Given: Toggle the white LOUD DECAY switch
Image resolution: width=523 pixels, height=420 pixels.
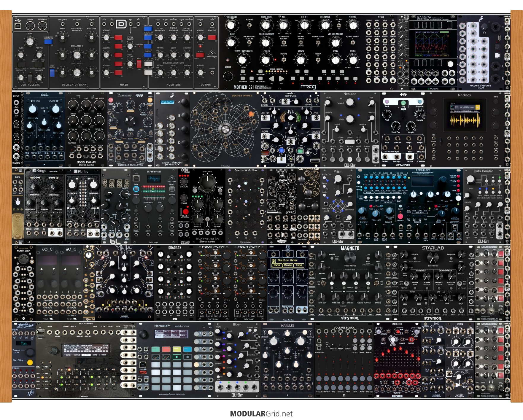Looking at the screenshot, I should coord(148,73).
